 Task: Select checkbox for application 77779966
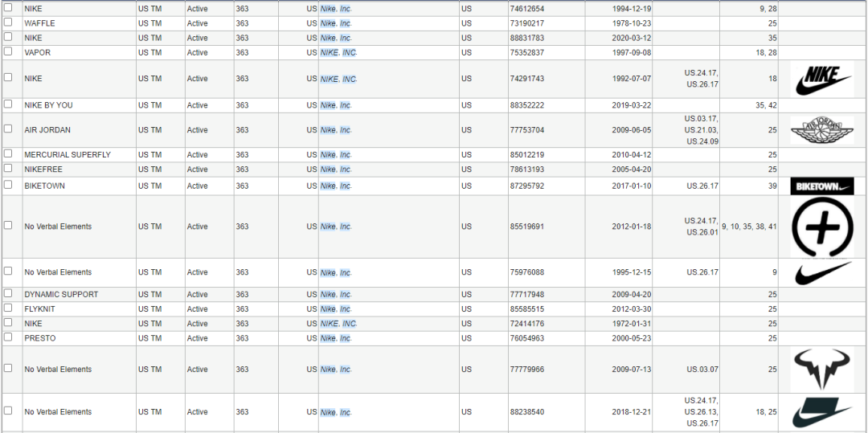(8, 368)
